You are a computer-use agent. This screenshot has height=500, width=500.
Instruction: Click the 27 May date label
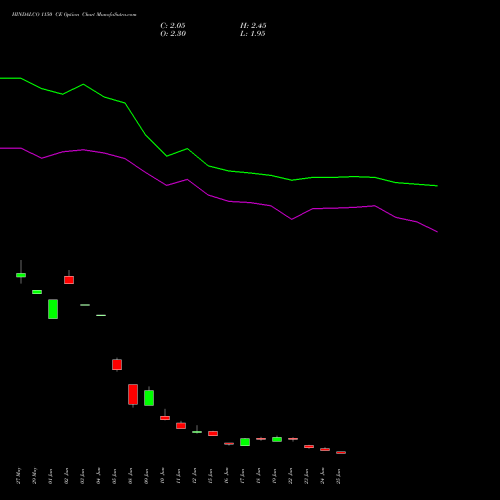click(19, 476)
